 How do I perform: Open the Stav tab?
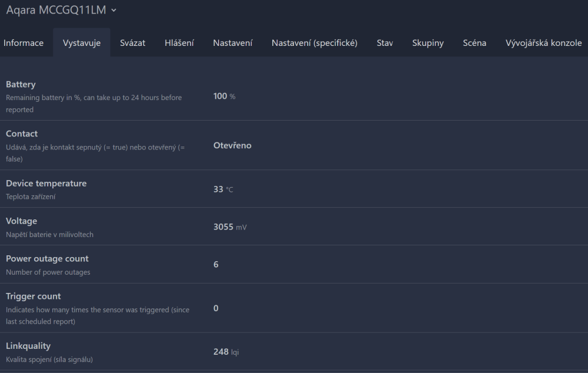[385, 43]
